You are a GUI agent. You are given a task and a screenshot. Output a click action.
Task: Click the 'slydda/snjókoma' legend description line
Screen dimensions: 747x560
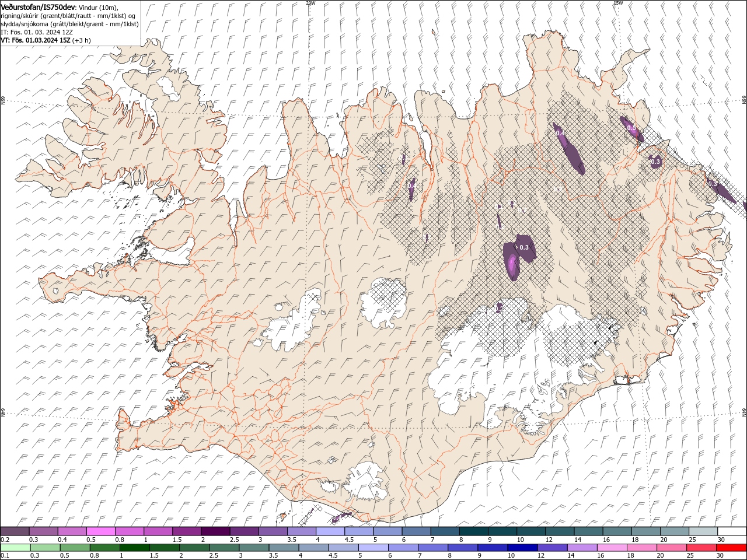pos(69,24)
